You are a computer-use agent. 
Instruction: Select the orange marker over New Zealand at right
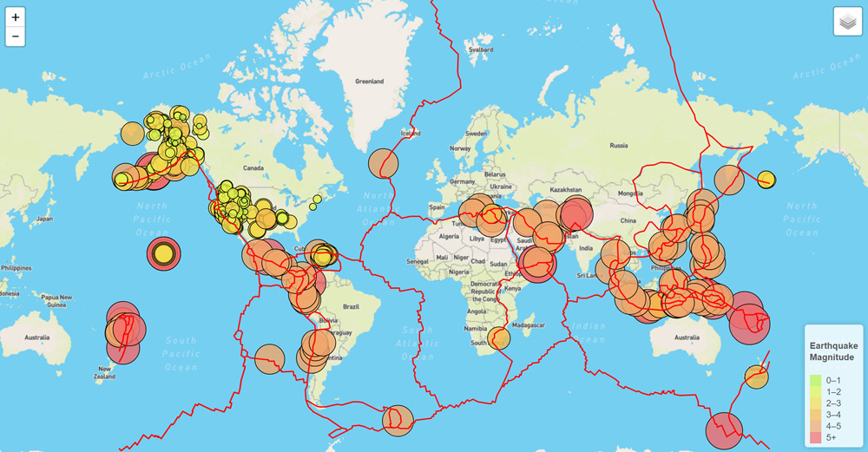(x=756, y=377)
